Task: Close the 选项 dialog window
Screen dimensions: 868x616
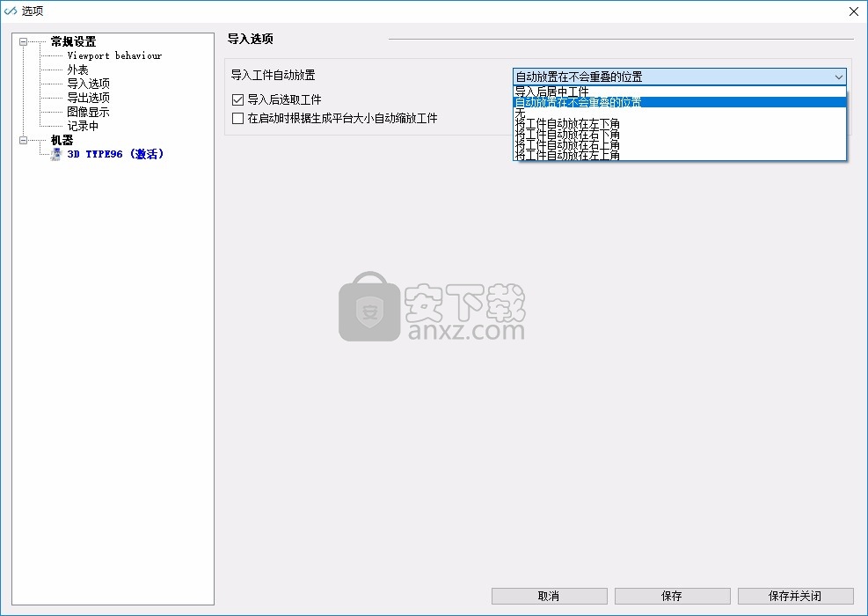Action: click(854, 11)
